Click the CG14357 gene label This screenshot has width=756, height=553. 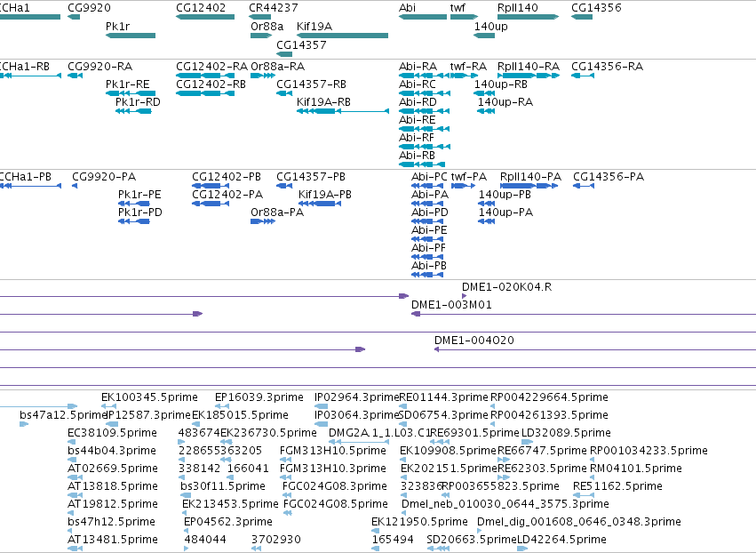[301, 44]
